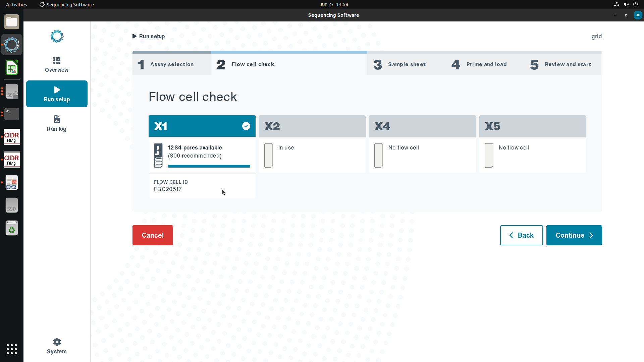Click Continue to proceed
This screenshot has width=644, height=362.
574,235
